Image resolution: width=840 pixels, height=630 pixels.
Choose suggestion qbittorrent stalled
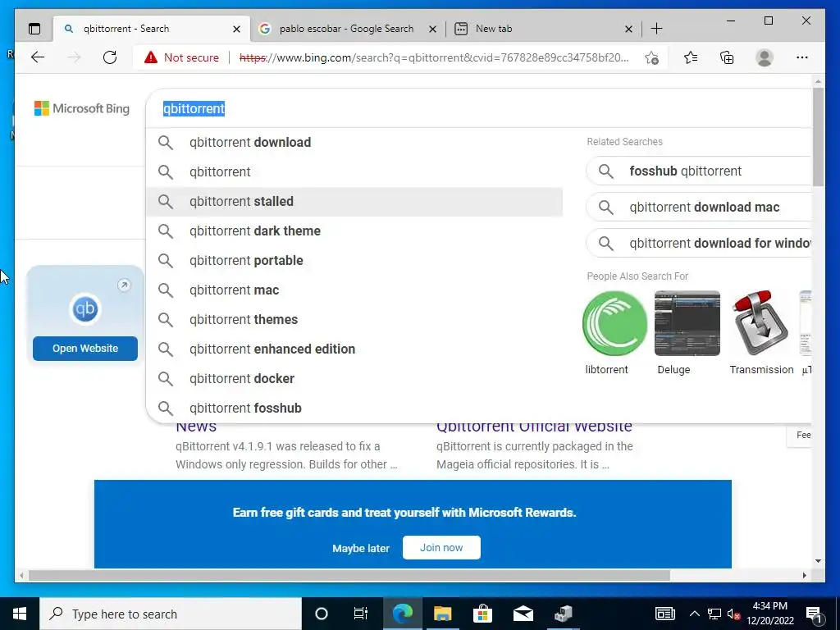(354, 202)
